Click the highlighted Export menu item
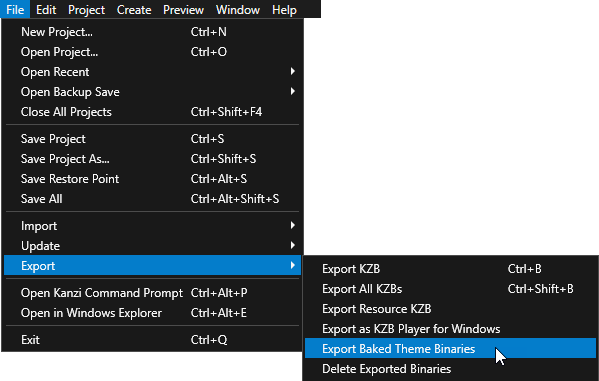Screen dimensions: 599x381 point(152,265)
